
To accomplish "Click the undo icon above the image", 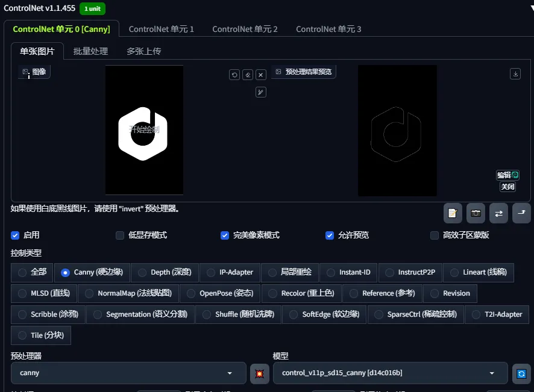I will point(234,75).
